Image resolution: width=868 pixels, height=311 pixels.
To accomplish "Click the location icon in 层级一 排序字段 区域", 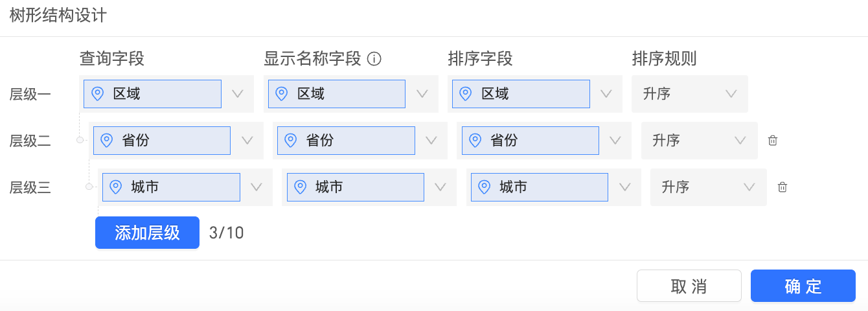I will [x=465, y=94].
